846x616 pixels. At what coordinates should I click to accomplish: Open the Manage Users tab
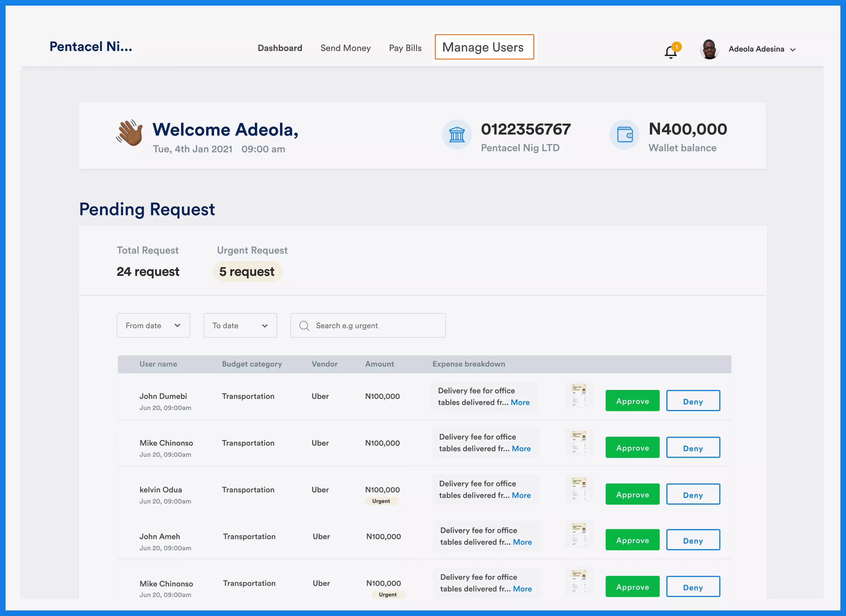[x=484, y=47]
